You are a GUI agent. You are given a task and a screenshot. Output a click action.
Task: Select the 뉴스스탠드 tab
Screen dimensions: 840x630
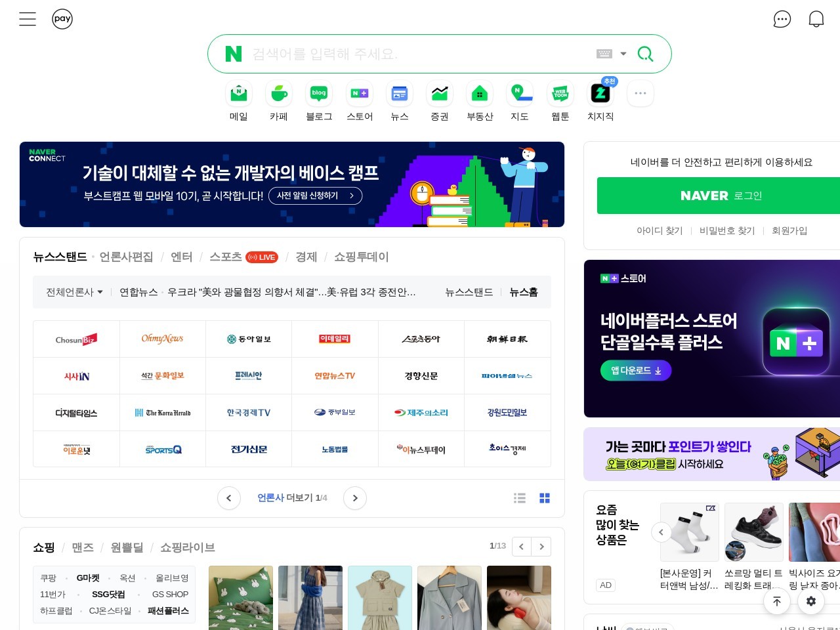point(60,257)
